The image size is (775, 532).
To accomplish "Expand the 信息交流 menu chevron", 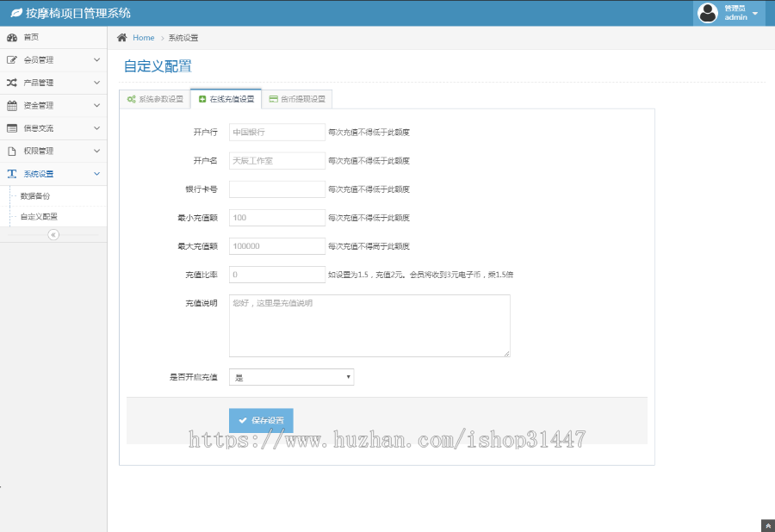I will tap(96, 128).
